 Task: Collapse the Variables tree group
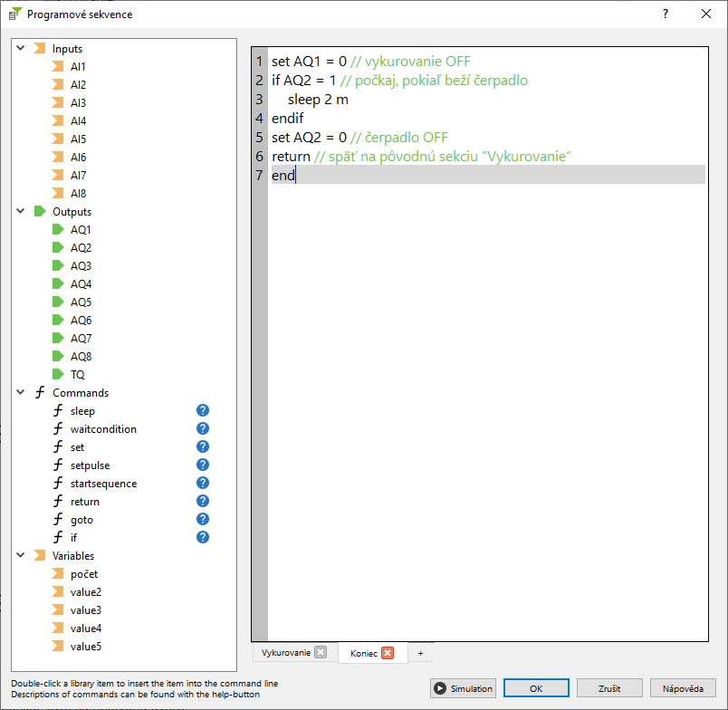[x=20, y=555]
